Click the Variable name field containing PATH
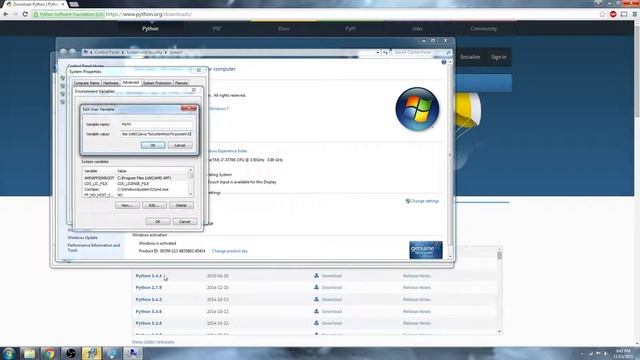 coord(156,124)
